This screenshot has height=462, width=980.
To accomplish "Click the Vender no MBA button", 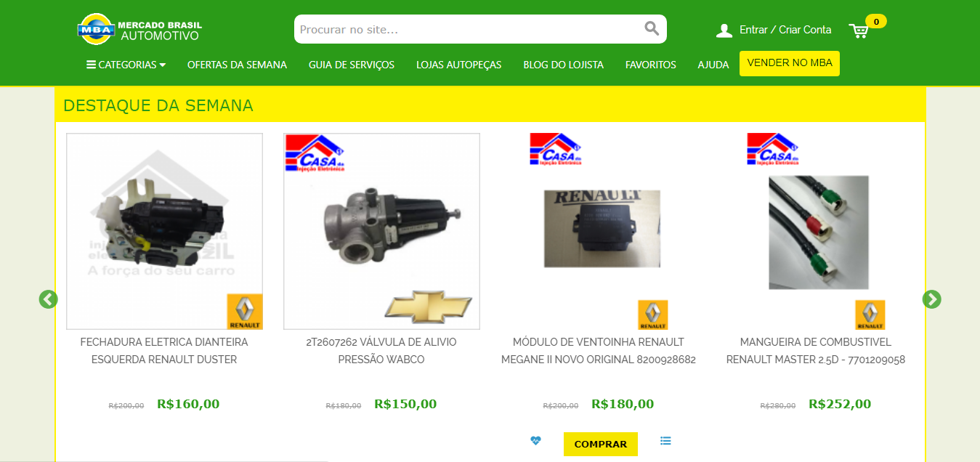I will click(790, 63).
